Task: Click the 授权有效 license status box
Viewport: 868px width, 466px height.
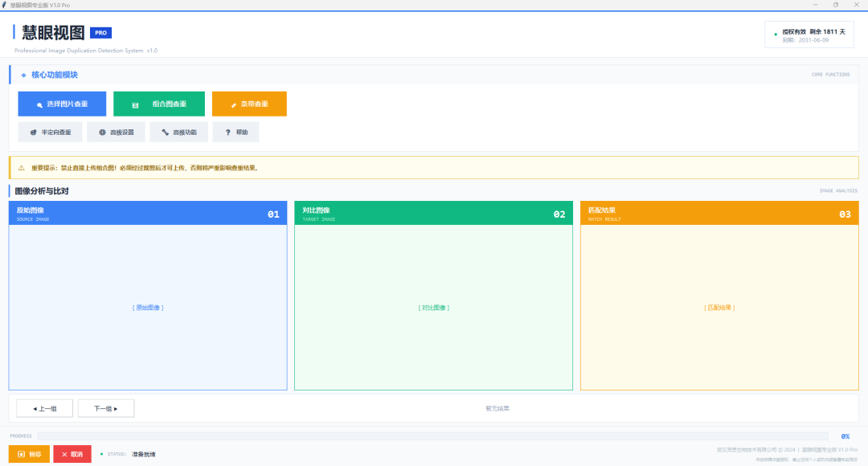Action: [x=809, y=35]
